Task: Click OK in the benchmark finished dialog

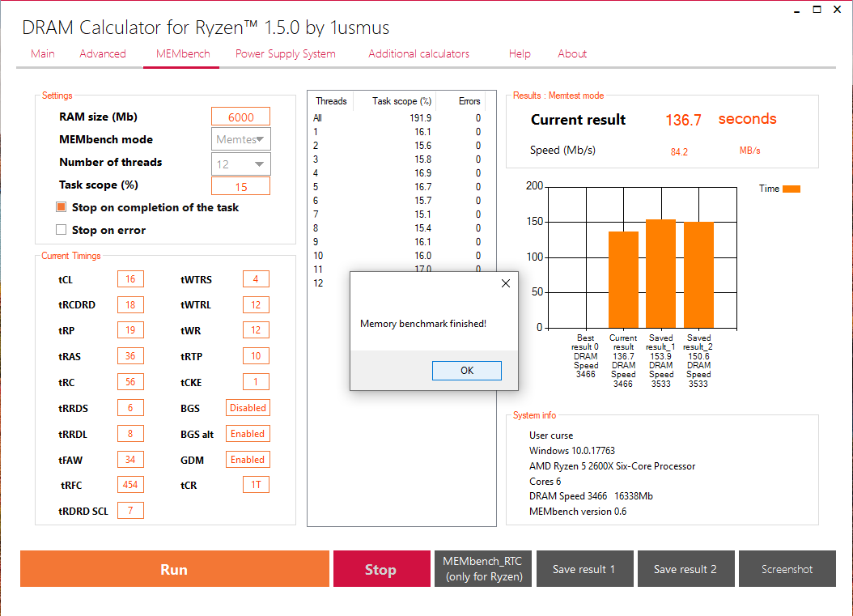Action: [x=467, y=371]
